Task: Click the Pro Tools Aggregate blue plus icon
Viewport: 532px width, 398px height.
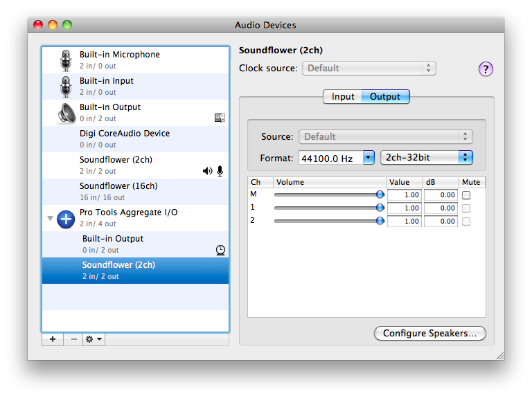Action: point(66,219)
